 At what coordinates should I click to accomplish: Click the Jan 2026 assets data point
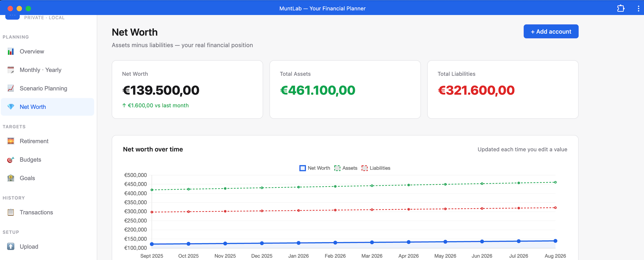[x=298, y=187]
